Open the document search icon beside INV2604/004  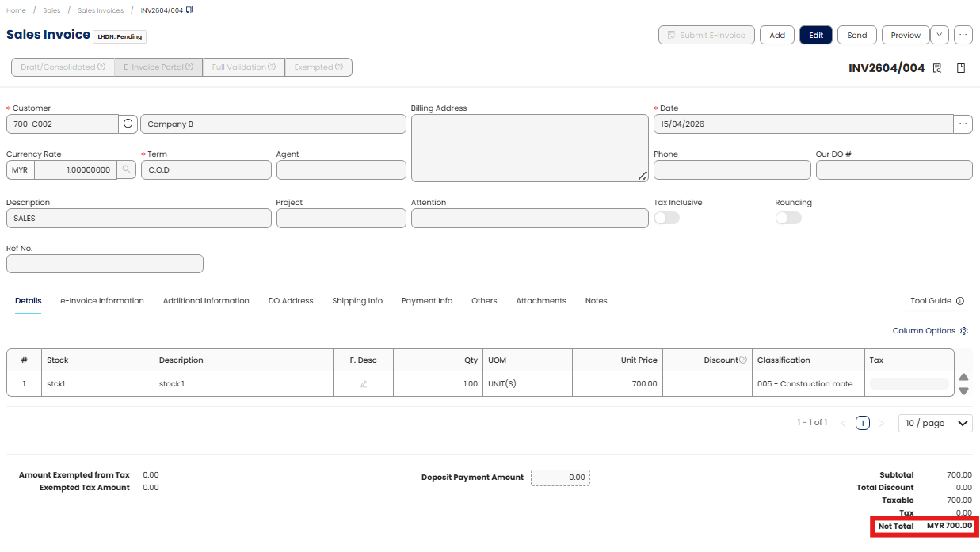coord(937,68)
